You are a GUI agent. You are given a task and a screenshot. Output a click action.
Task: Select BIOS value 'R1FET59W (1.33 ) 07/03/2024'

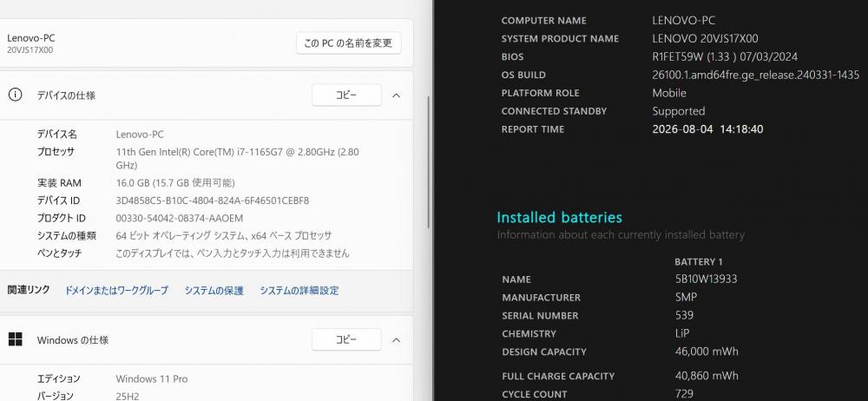pyautogui.click(x=725, y=56)
